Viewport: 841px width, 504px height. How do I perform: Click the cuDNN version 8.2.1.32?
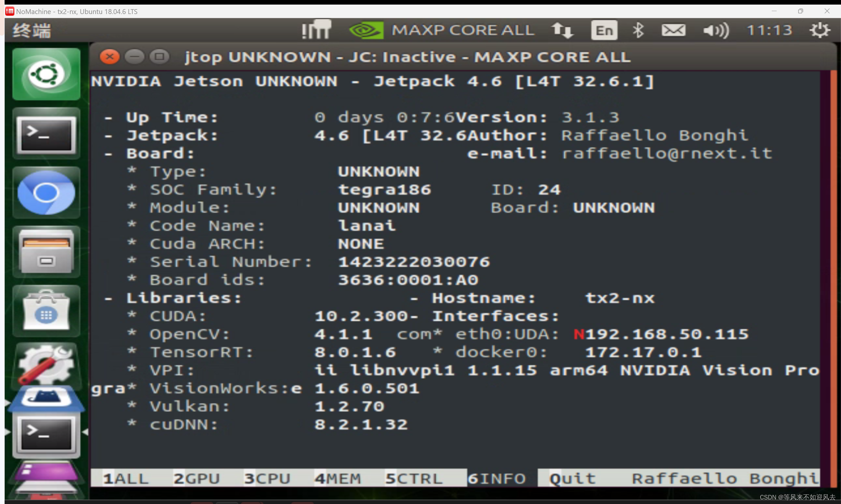[x=361, y=425]
